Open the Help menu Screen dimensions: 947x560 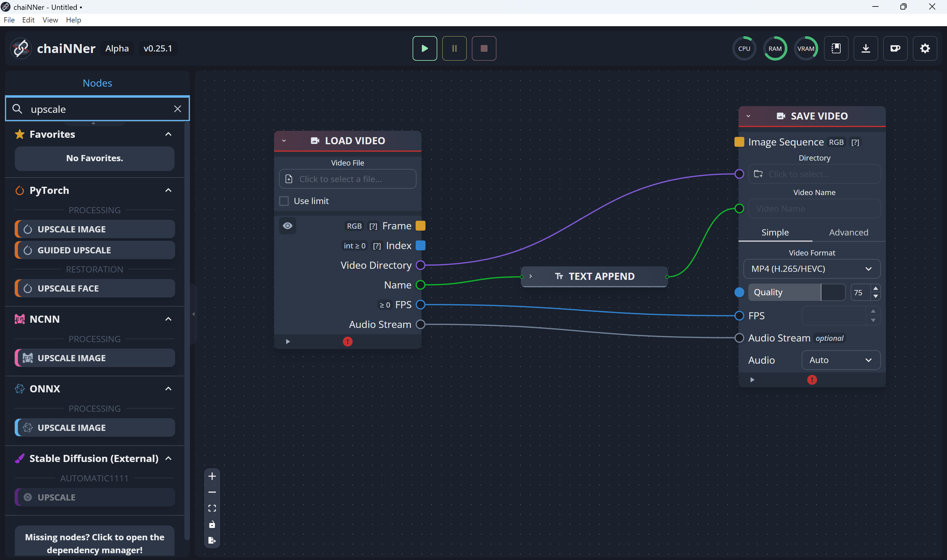(x=74, y=20)
